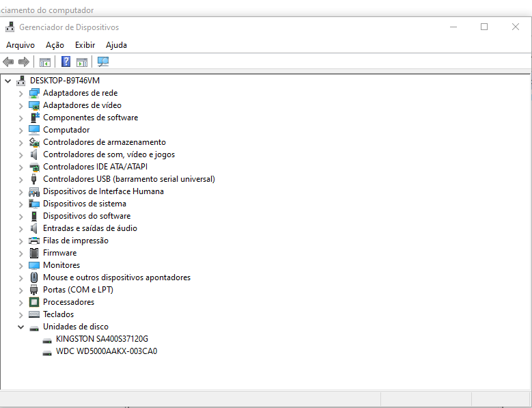Click the Unidades de disco drive icon
Screen dimensions: 532x408
(34, 328)
